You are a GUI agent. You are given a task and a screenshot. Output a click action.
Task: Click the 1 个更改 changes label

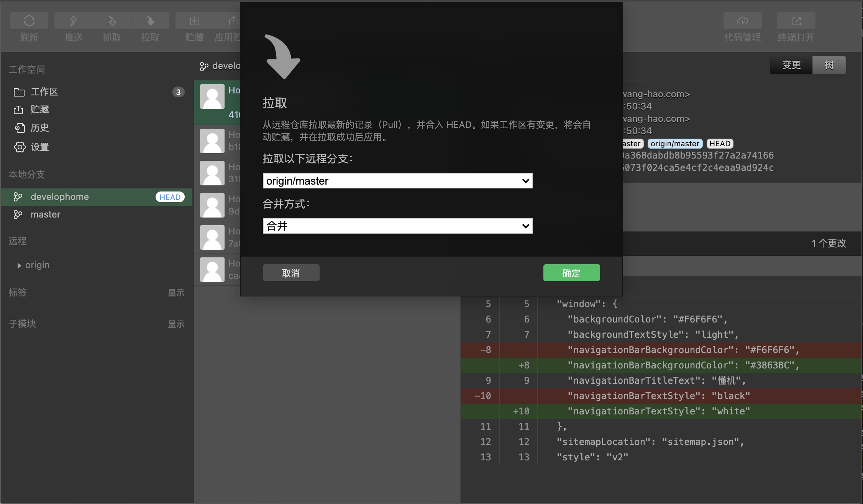pos(829,243)
